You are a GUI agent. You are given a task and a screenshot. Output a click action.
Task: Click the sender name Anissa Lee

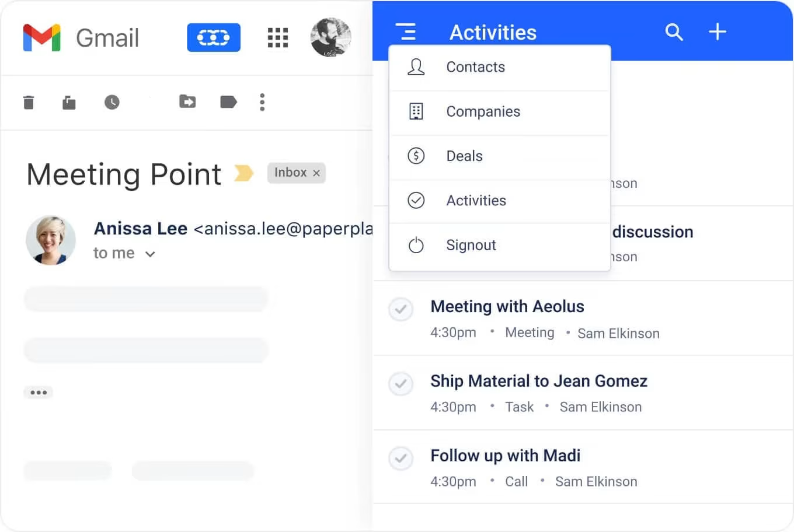[141, 228]
